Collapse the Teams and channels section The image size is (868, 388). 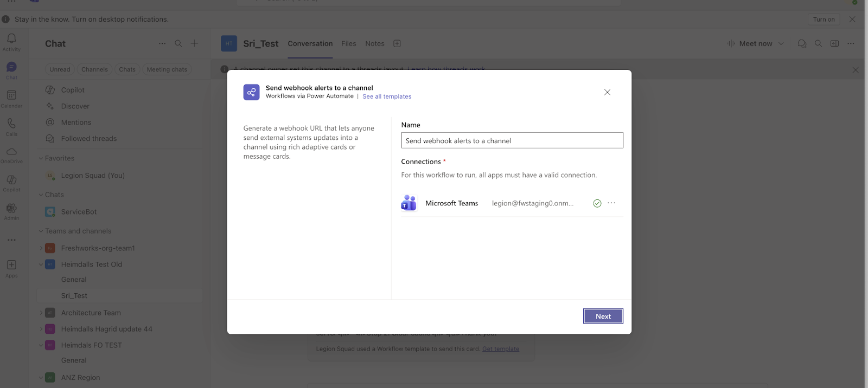pos(41,231)
